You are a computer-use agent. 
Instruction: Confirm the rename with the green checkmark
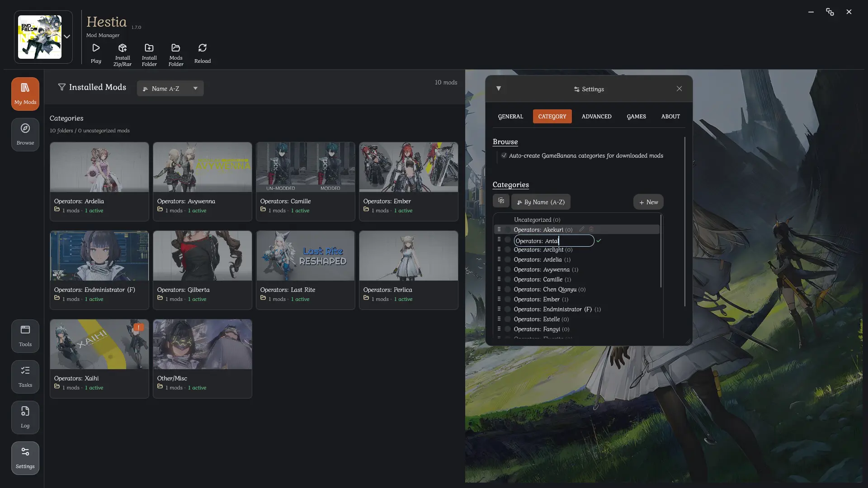point(599,241)
